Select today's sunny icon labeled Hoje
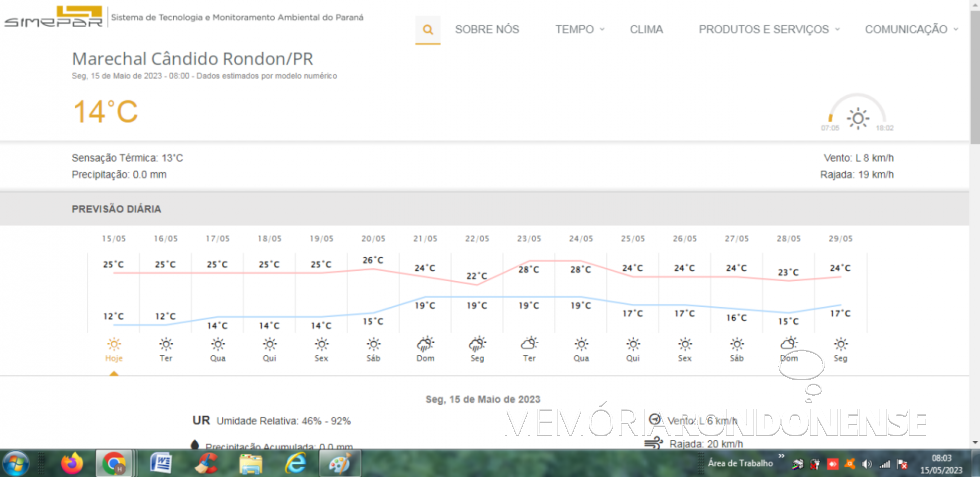 [114, 343]
